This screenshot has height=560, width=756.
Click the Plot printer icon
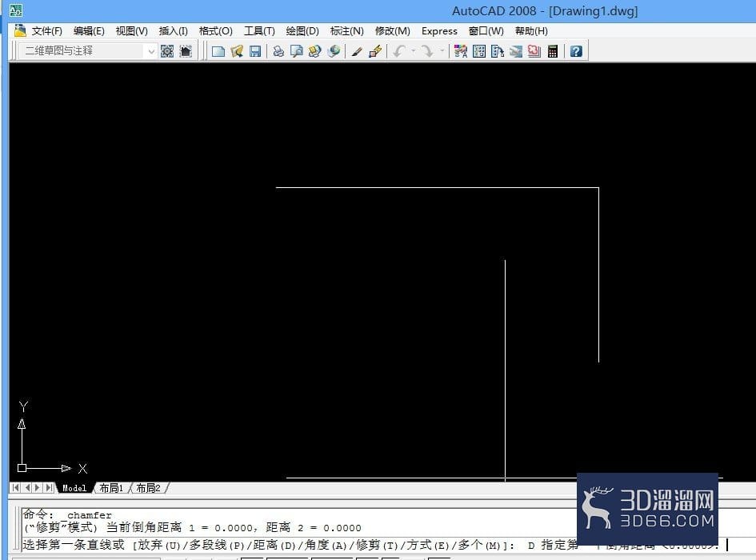[278, 51]
